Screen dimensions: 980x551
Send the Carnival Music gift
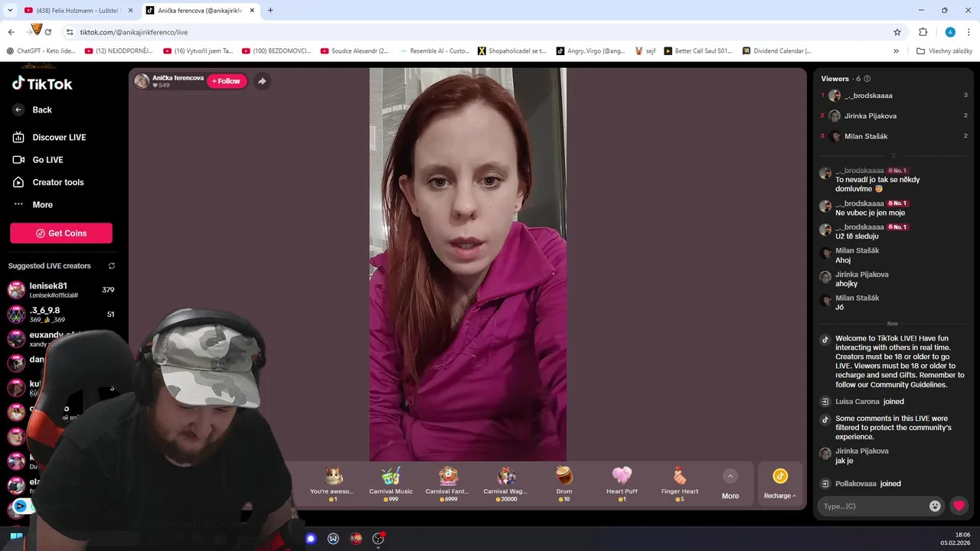pos(390,484)
